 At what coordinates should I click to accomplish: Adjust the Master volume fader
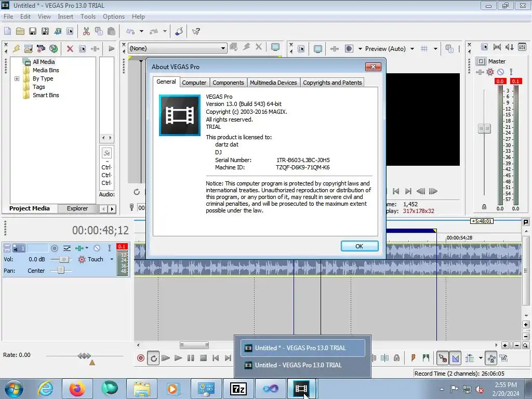[x=484, y=129]
